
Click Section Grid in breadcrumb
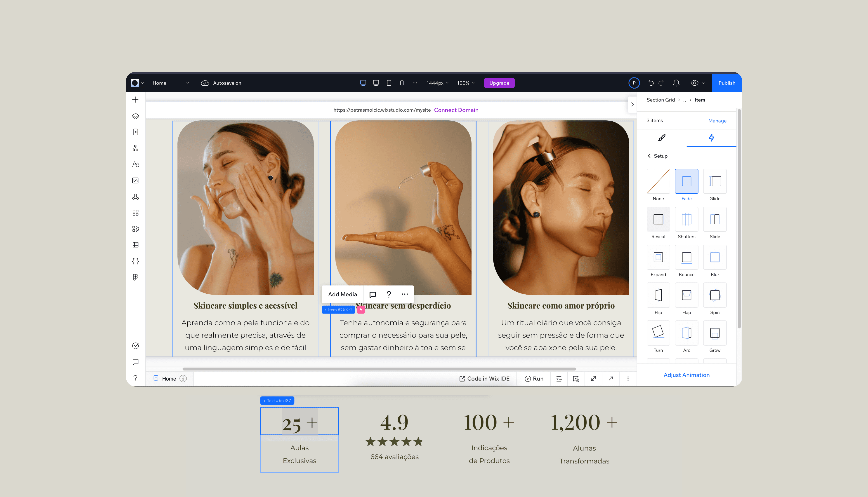(660, 100)
